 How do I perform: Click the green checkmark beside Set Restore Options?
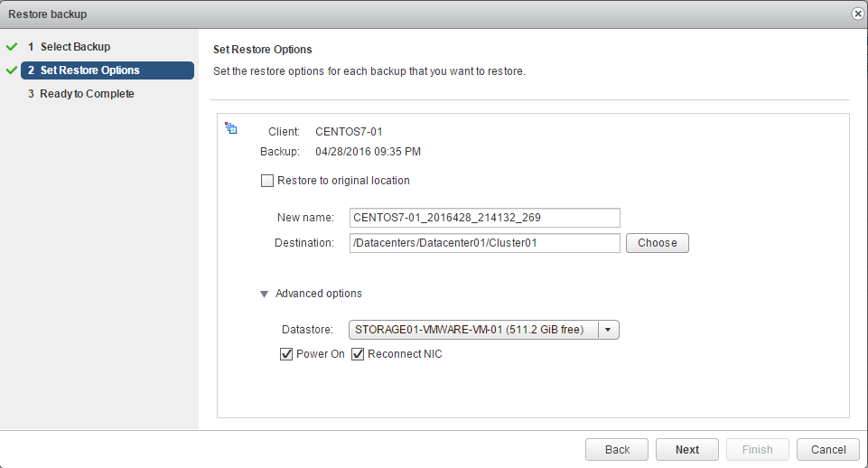tap(12, 70)
